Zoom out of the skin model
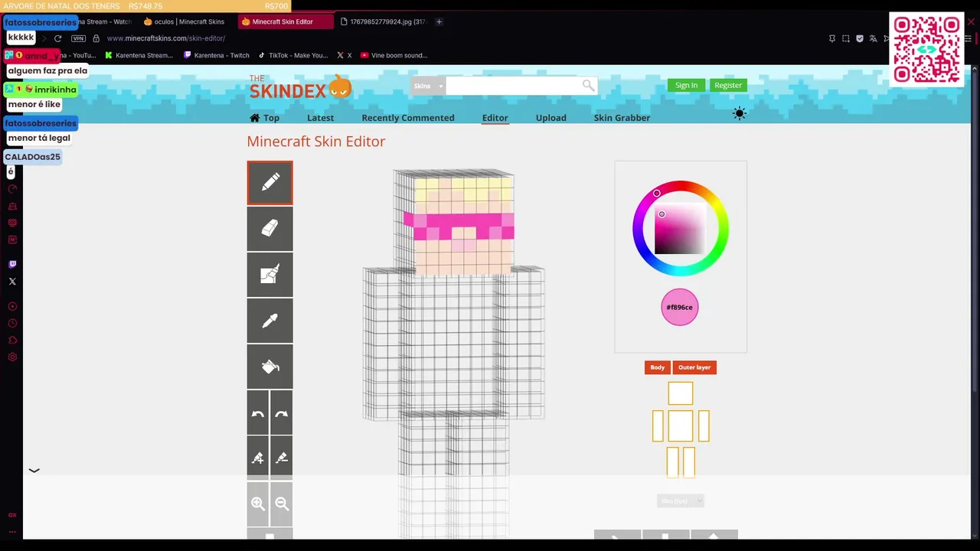 [x=282, y=504]
